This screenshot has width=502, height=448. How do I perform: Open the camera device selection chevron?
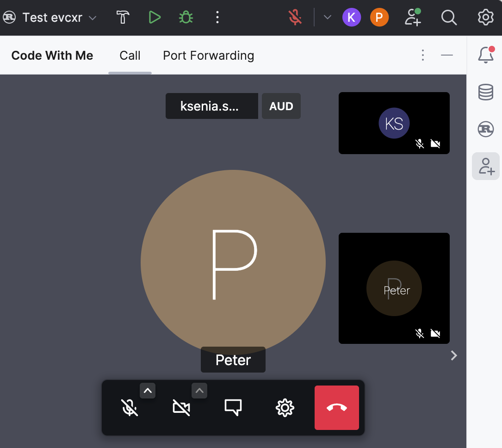(x=199, y=391)
